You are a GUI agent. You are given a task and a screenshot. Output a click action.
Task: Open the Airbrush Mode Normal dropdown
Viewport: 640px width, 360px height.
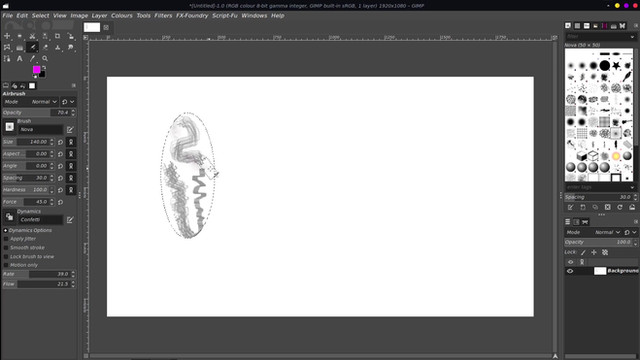pyautogui.click(x=43, y=102)
